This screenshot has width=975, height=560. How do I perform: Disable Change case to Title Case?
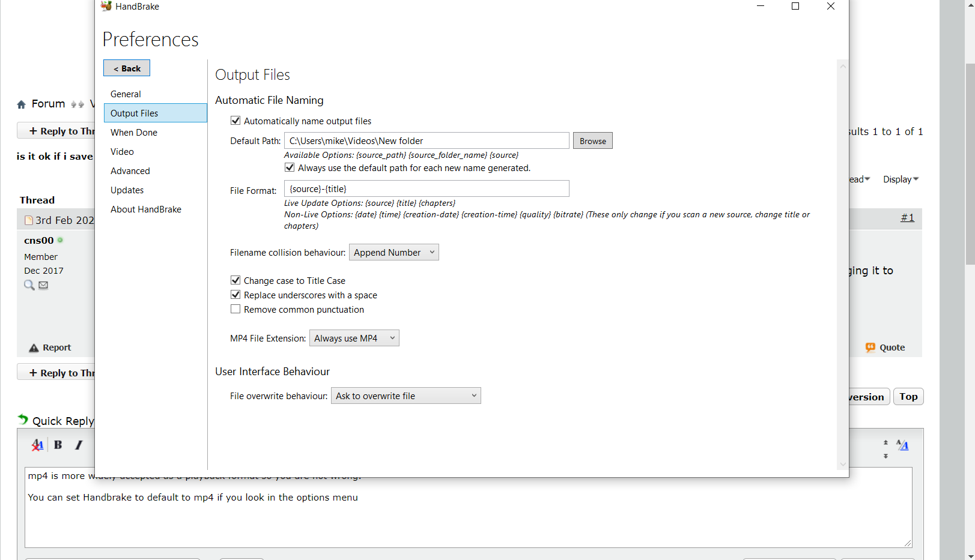click(235, 280)
